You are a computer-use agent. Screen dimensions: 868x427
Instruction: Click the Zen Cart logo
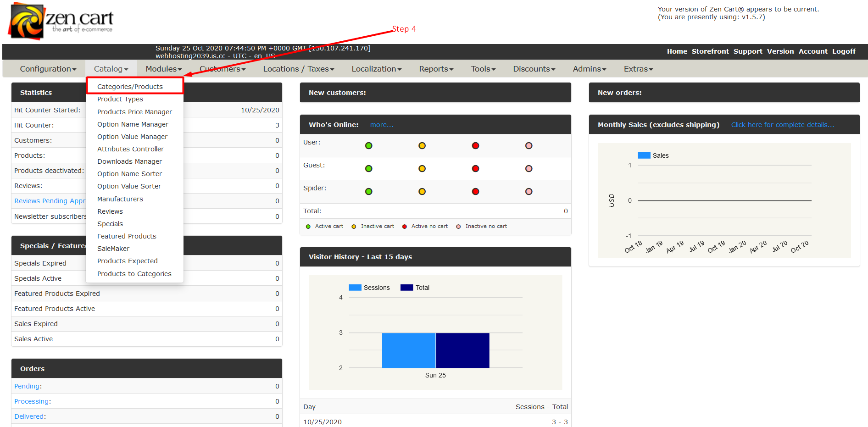61,21
